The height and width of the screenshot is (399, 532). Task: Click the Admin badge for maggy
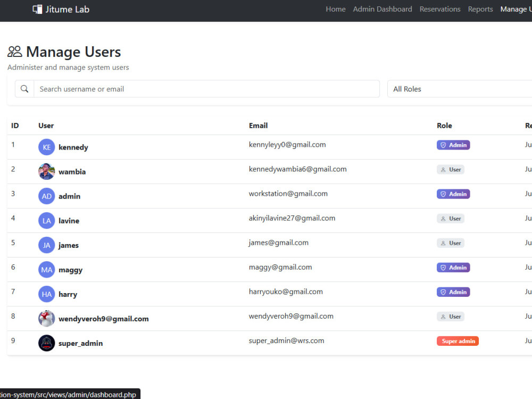pos(453,268)
